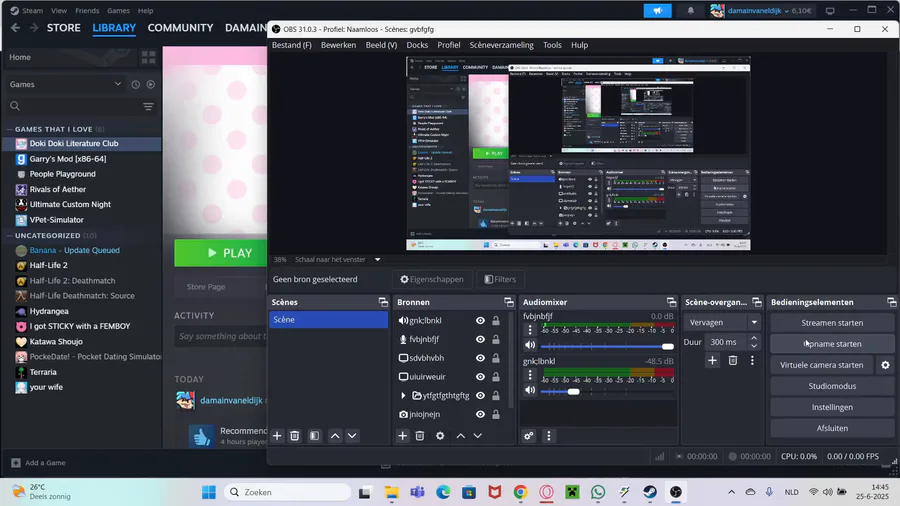The height and width of the screenshot is (506, 900).
Task: Remove scene transition trash icon
Action: [x=733, y=360]
